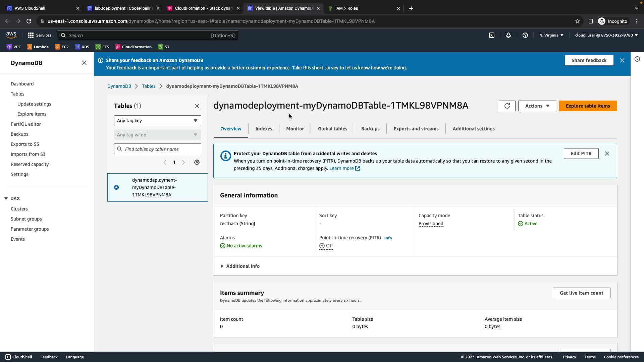Open the Actions dropdown menu
644x362 pixels.
pyautogui.click(x=537, y=106)
